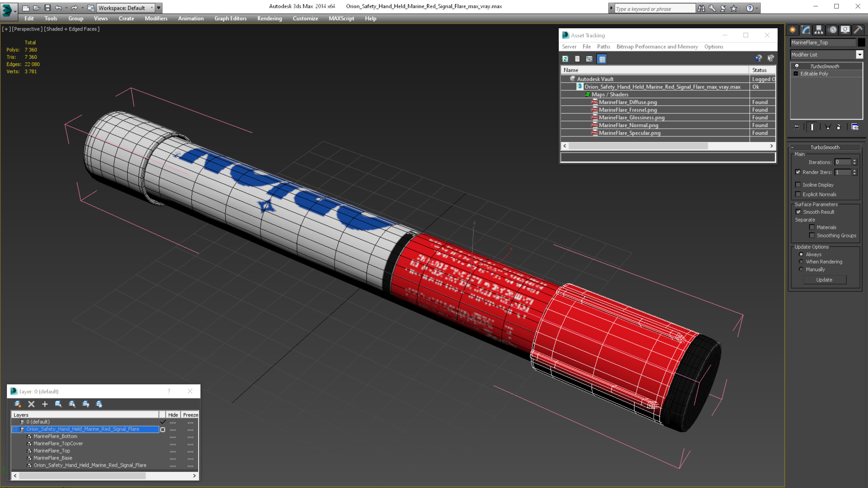868x488 pixels.
Task: Toggle TurboSmooth modifier lightbulb on/off
Action: click(797, 66)
